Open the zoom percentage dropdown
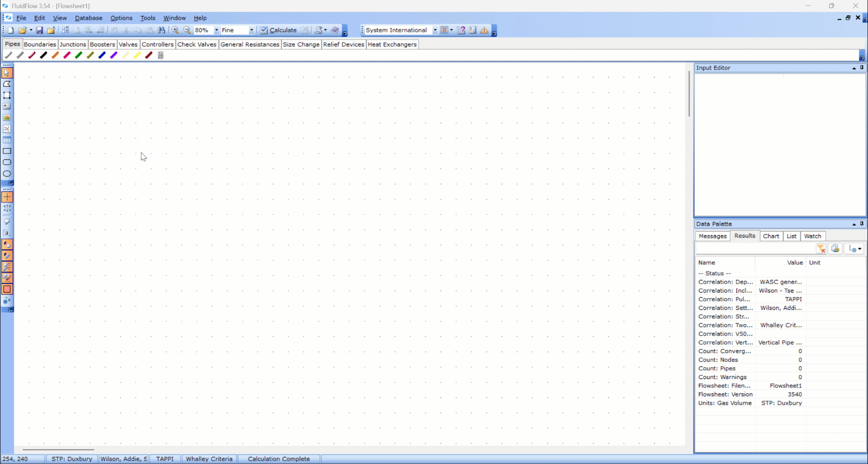The image size is (868, 464). (216, 30)
